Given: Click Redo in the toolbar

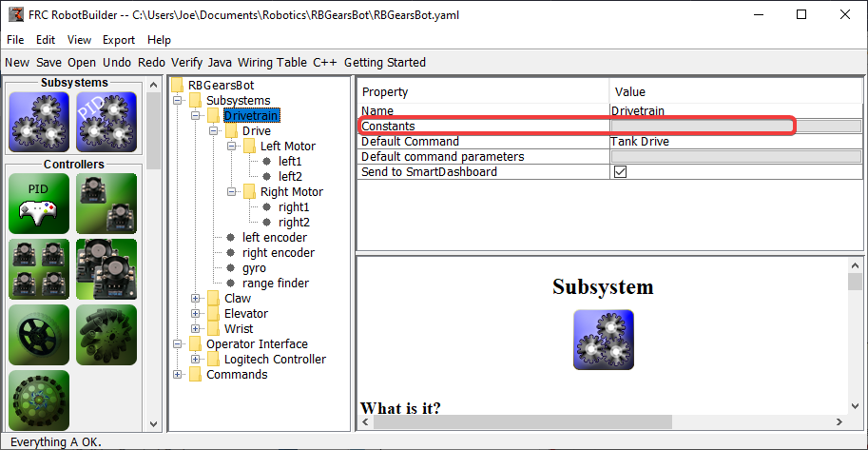Looking at the screenshot, I should [x=152, y=63].
